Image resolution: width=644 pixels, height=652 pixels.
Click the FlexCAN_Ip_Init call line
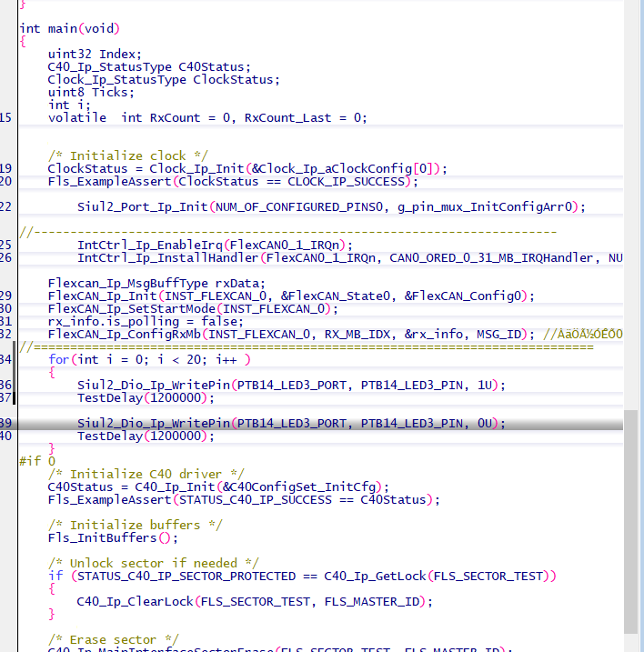291,296
